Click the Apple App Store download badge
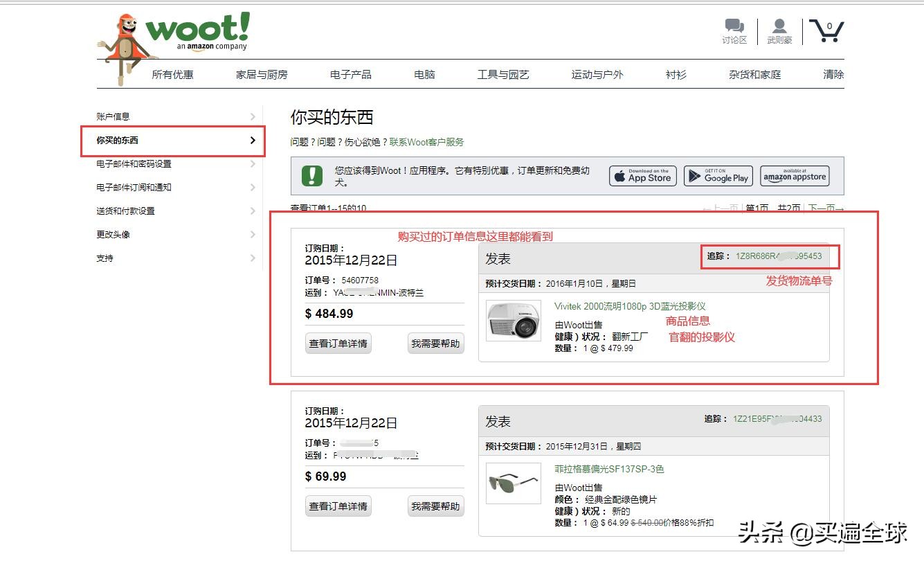The width and height of the screenshot is (924, 561). point(642,176)
